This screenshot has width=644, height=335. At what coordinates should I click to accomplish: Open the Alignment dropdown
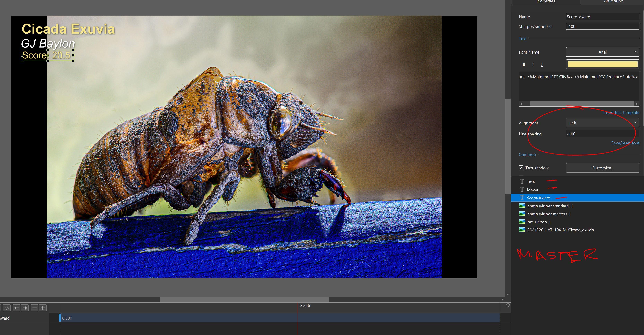602,123
